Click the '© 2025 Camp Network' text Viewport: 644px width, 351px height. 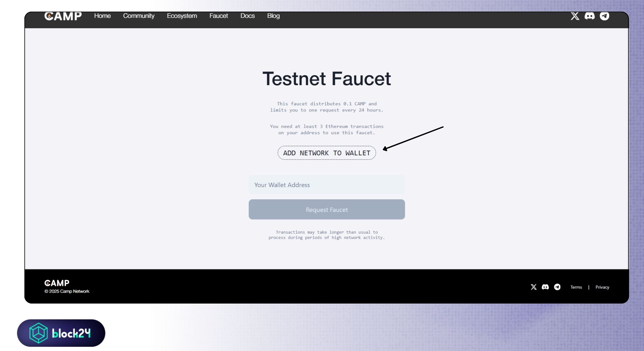(67, 291)
